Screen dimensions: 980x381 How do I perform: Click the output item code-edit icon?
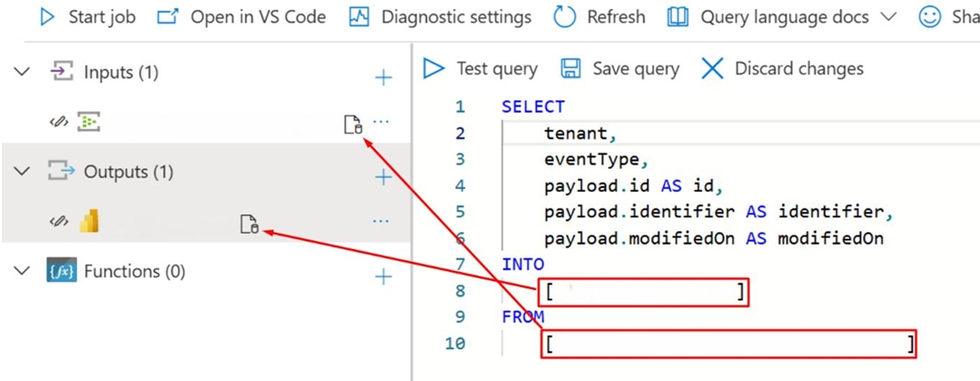point(58,221)
